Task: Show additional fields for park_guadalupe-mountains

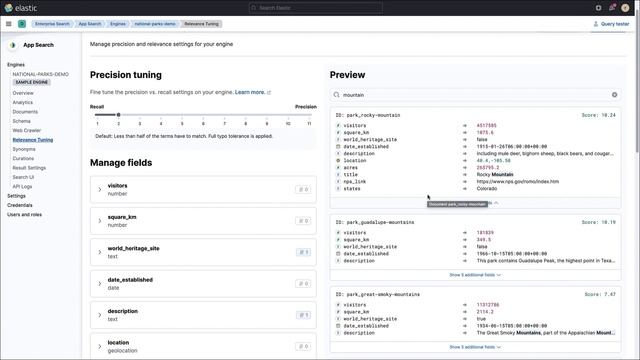Action: 475,275
